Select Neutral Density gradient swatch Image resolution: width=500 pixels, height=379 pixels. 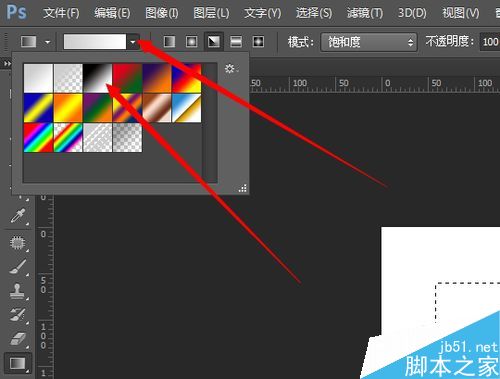coord(127,138)
